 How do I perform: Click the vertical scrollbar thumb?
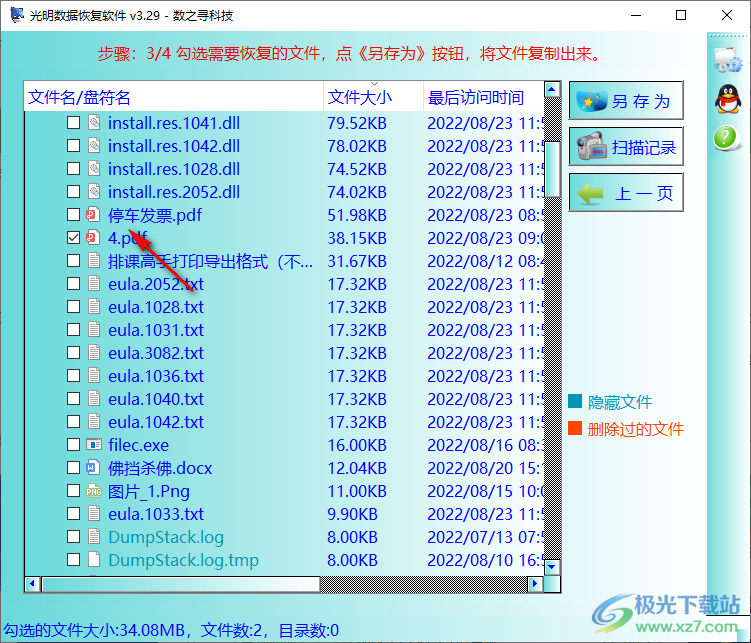point(552,169)
